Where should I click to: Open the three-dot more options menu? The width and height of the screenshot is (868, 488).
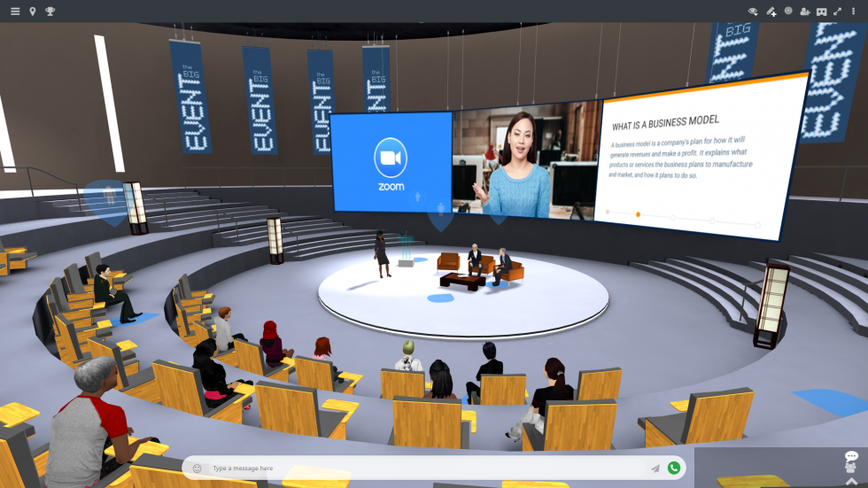click(854, 12)
